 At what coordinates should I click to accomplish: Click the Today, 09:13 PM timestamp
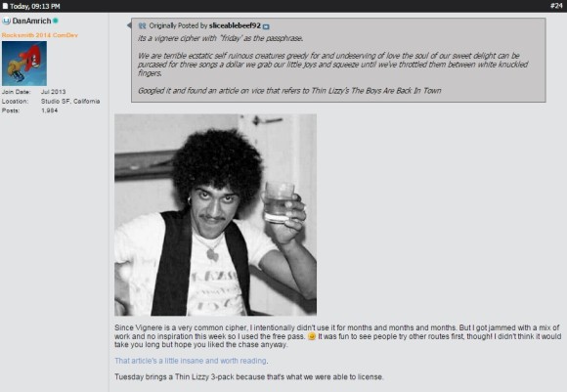(x=35, y=6)
